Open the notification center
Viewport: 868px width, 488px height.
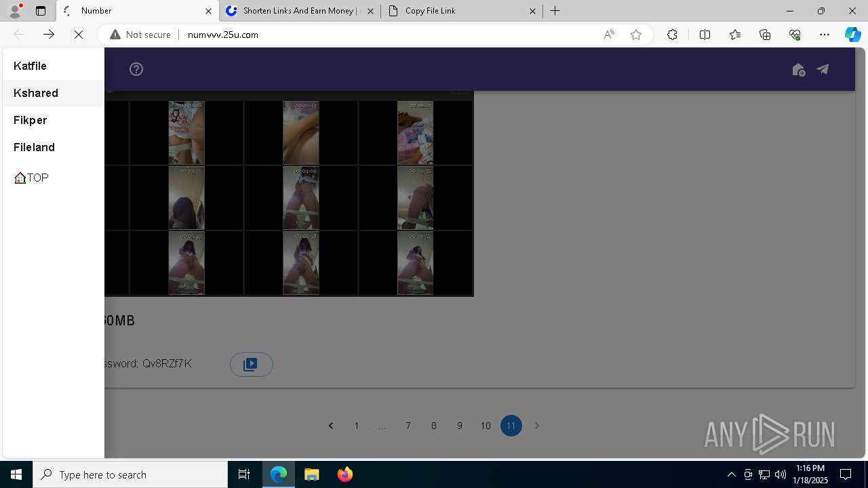click(846, 474)
